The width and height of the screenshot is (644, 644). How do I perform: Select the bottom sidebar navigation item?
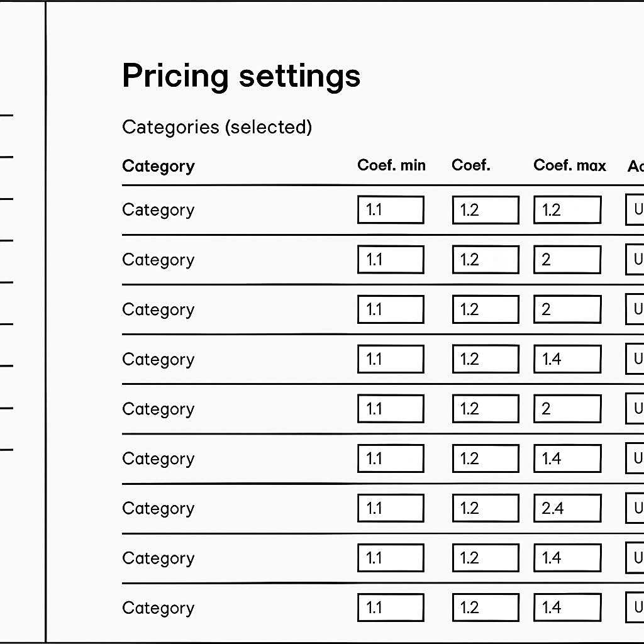click(6, 449)
